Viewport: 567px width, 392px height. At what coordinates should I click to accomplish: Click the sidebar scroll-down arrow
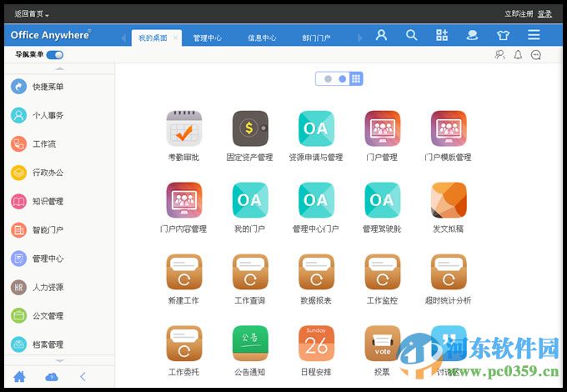point(60,360)
